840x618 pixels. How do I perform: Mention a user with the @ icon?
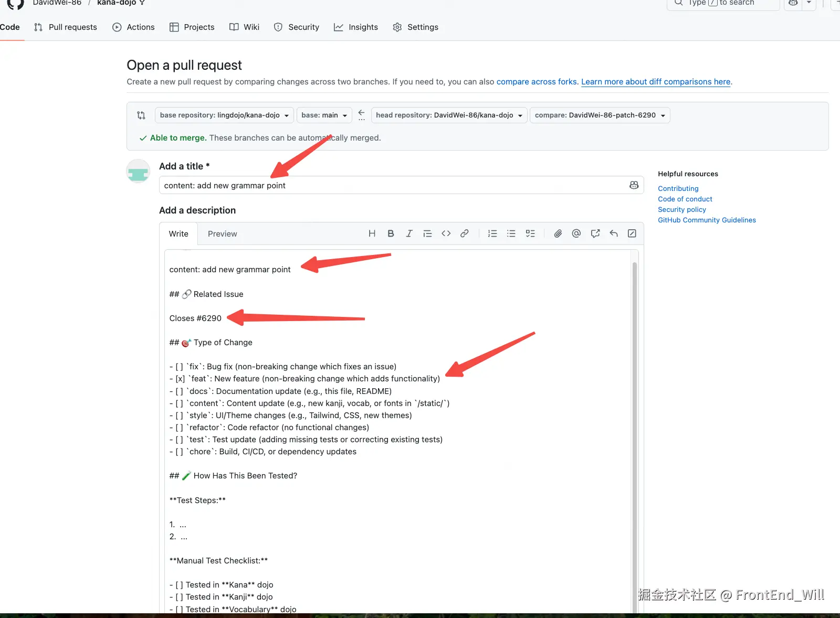pyautogui.click(x=576, y=233)
